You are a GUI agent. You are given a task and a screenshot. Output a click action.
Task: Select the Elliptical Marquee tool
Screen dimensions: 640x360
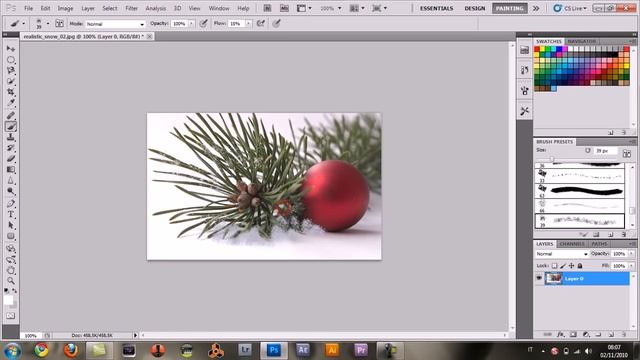pyautogui.click(x=11, y=60)
